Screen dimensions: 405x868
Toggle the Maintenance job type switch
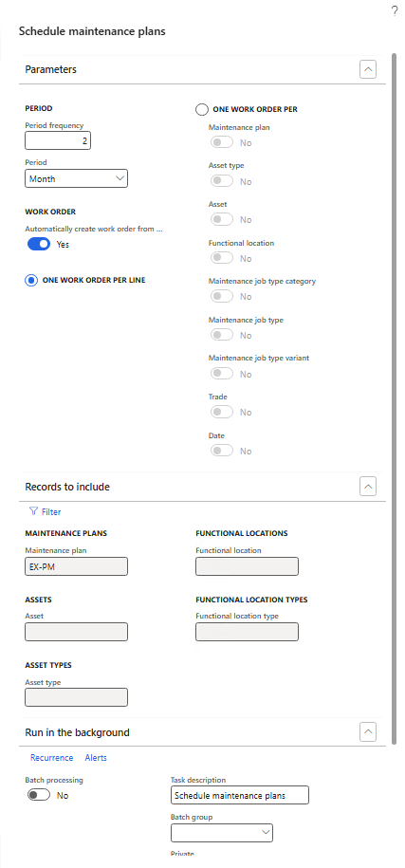[x=222, y=335]
